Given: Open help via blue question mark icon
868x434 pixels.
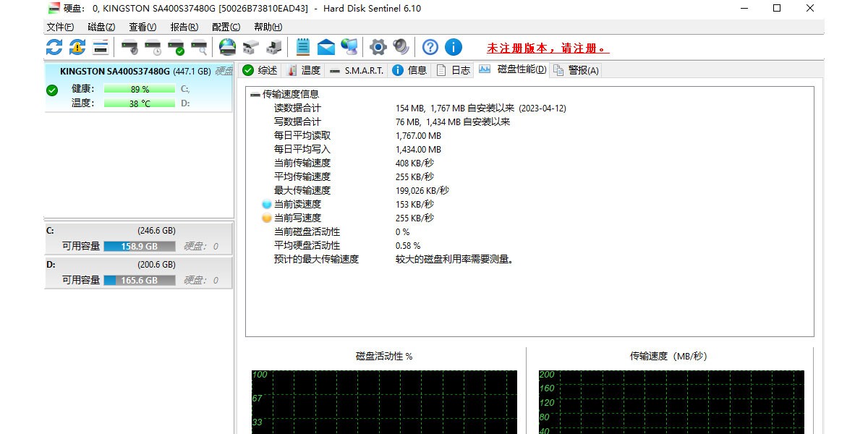Looking at the screenshot, I should [430, 48].
